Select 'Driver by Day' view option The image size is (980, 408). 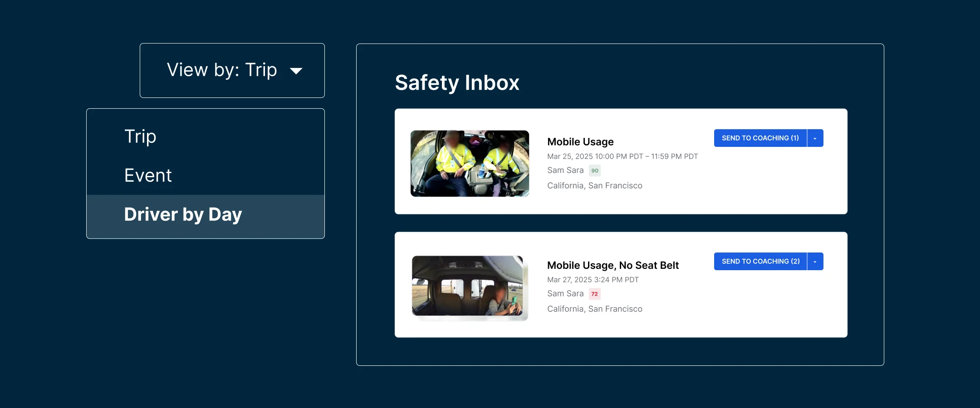tap(183, 214)
